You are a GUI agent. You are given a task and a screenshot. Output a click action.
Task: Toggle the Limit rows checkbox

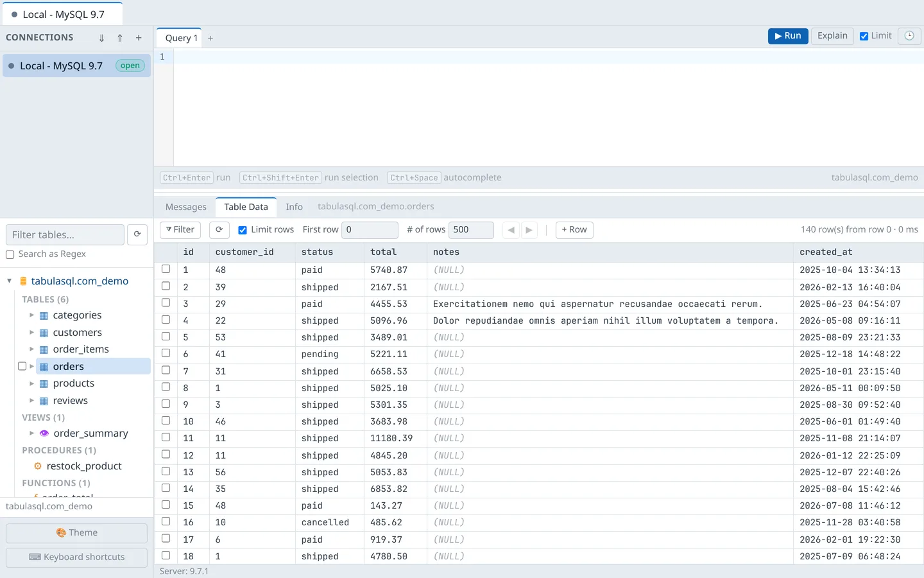243,230
